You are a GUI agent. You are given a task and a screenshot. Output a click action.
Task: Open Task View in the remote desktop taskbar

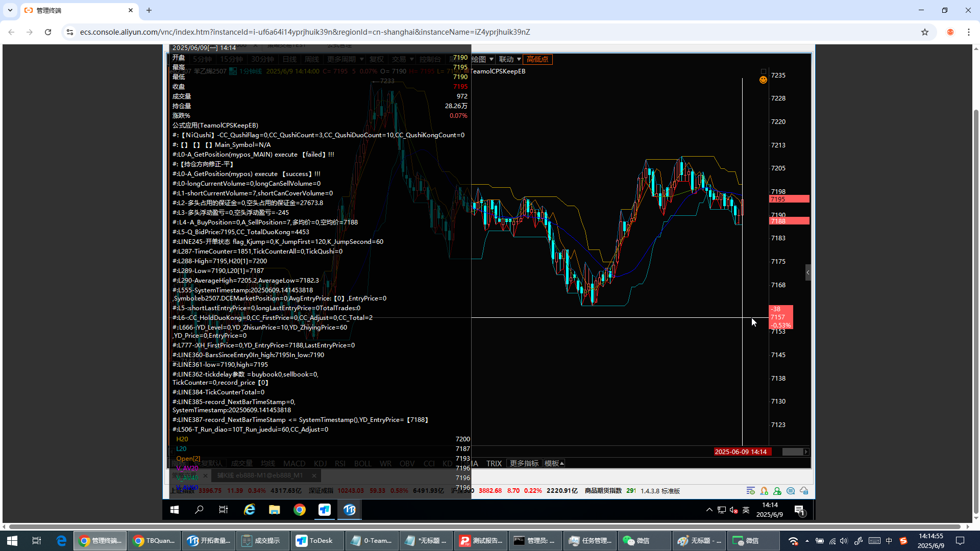[x=224, y=510]
